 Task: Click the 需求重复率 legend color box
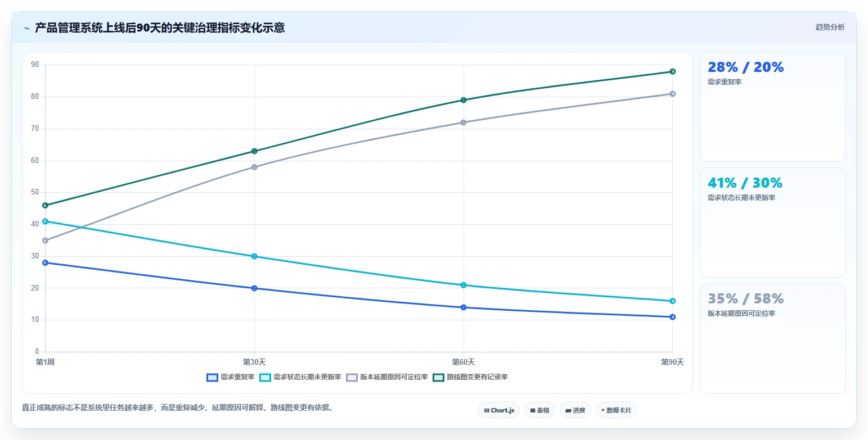212,377
